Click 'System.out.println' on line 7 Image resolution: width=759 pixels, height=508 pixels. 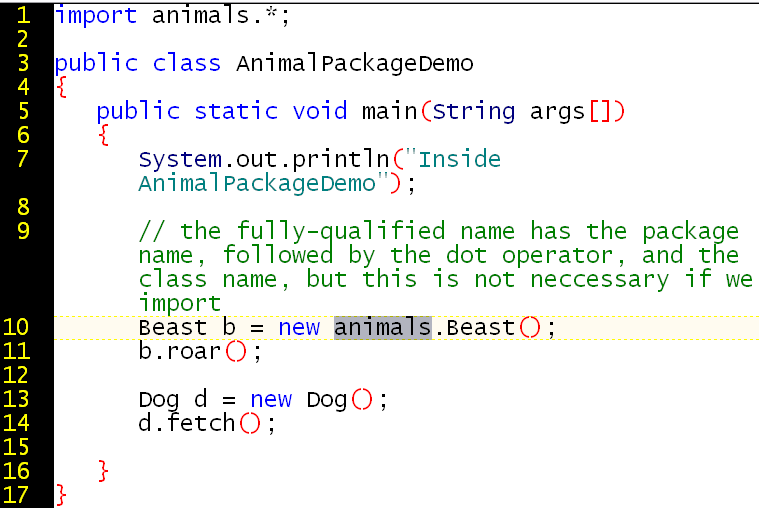tap(264, 160)
